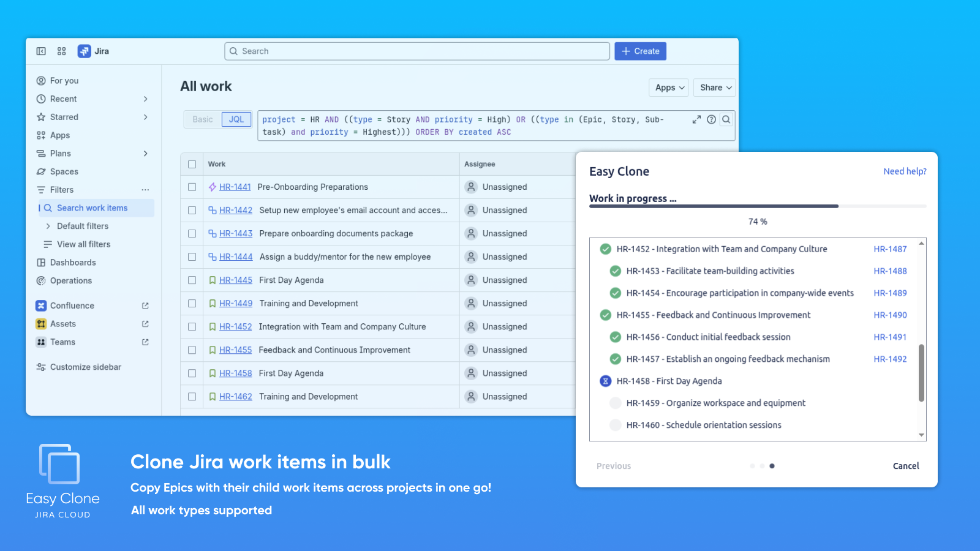
Task: Open the Need help? link in Easy Clone
Action: point(905,171)
